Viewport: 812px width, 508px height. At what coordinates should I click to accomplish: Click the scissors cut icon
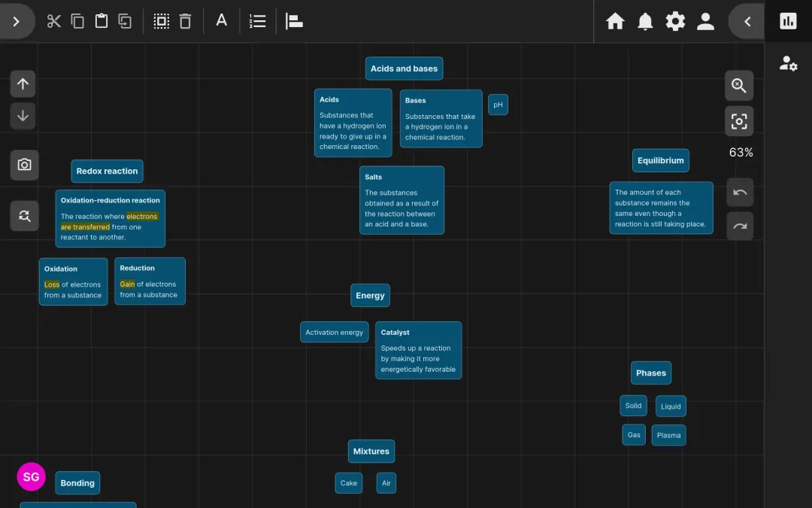[x=53, y=21]
